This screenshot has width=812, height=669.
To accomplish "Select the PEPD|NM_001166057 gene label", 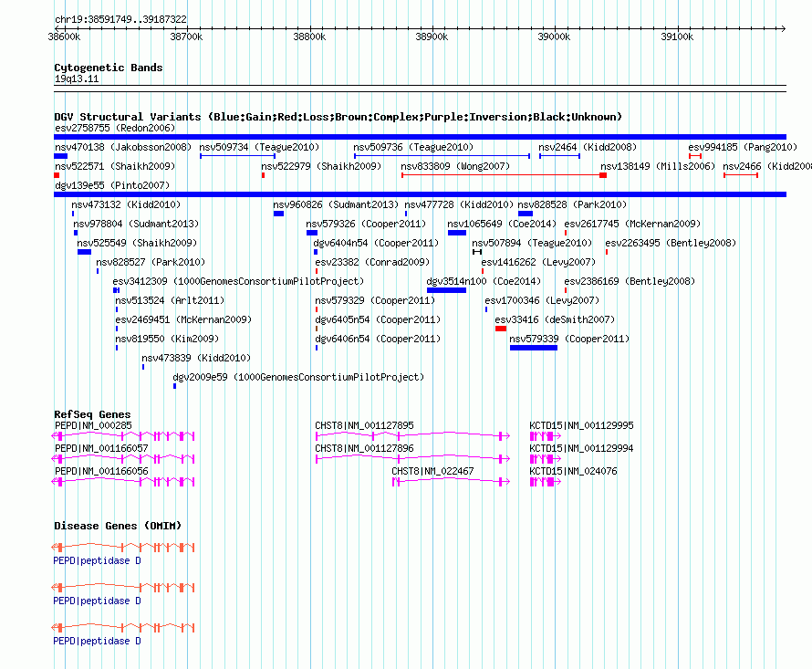I will [x=101, y=448].
